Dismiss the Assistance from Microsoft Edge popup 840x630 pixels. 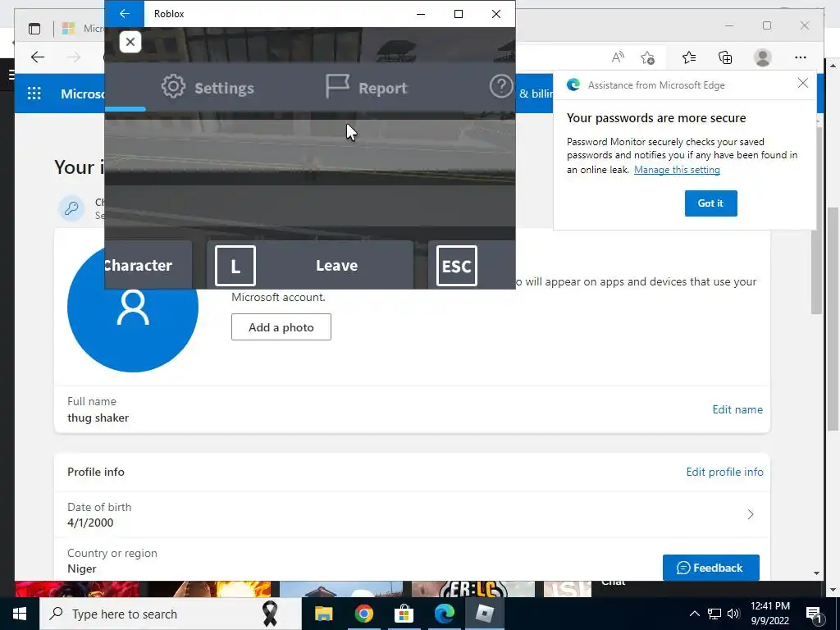[802, 83]
